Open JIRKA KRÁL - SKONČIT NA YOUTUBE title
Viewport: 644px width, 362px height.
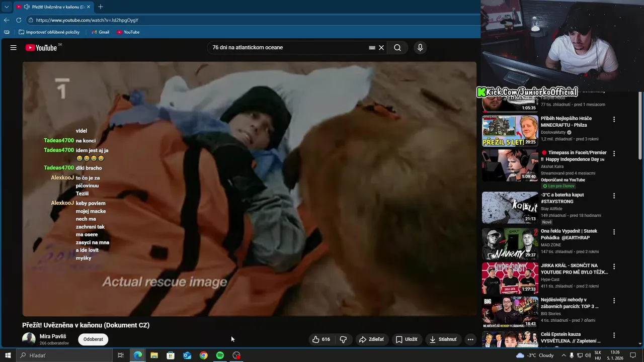click(574, 269)
